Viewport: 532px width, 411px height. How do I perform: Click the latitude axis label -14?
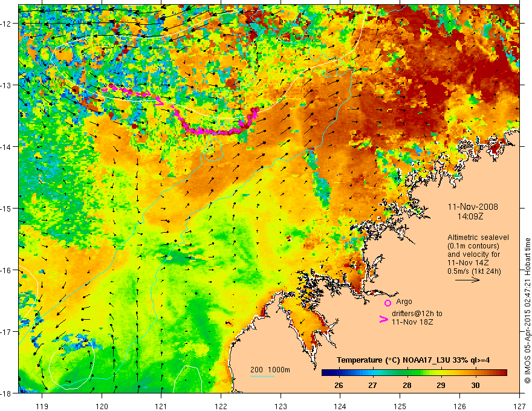tap(7, 147)
